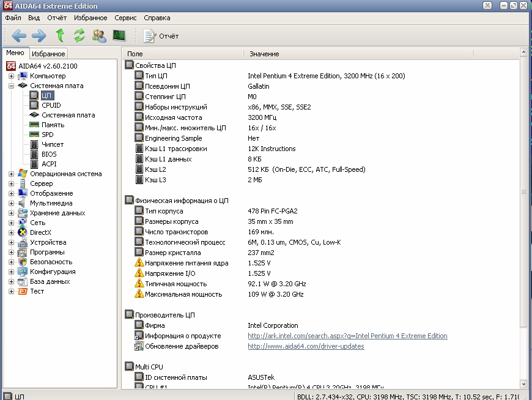Screen dimensions: 532x400
Task: Open the Файл menu
Action: (13, 18)
